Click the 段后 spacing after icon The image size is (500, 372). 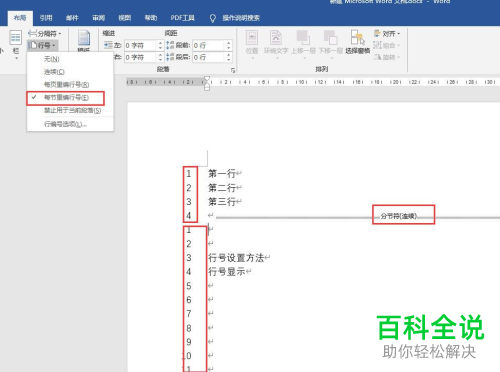click(170, 57)
